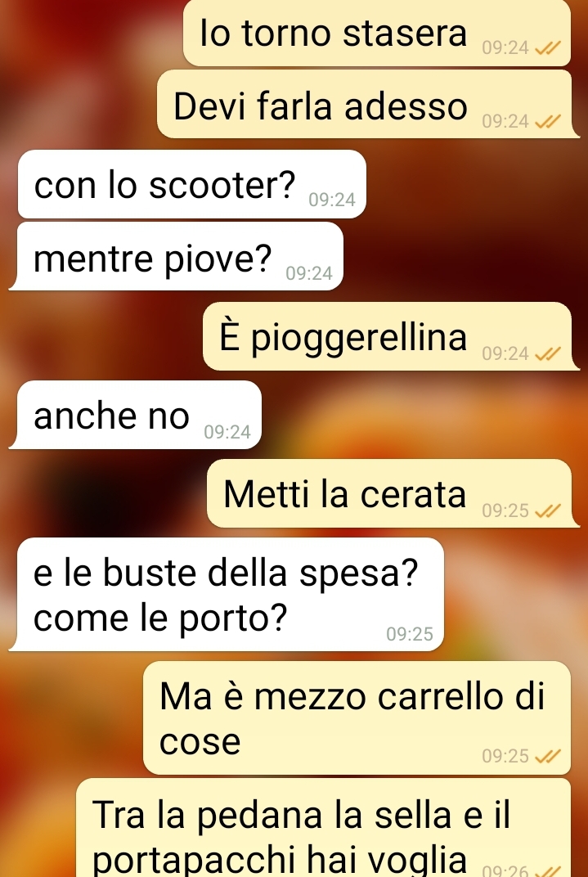Select the 'È pioggerellina' sent message
This screenshot has width=588, height=877.
tap(391, 336)
